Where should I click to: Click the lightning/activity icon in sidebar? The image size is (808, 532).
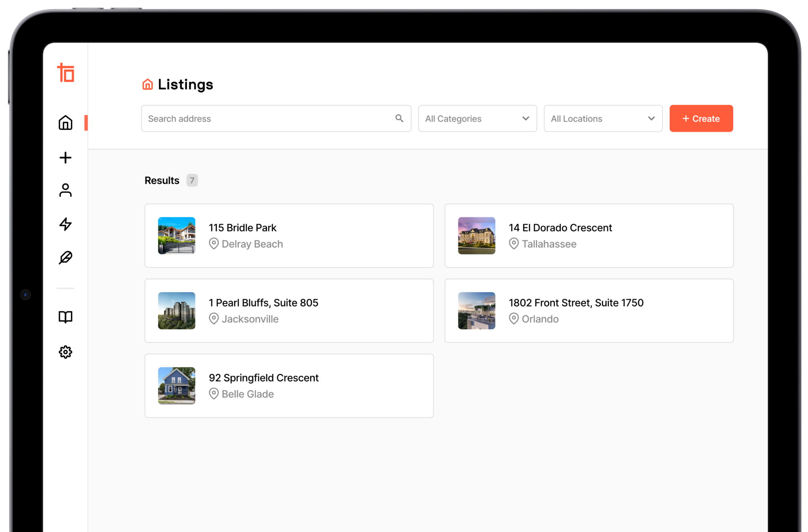point(65,224)
